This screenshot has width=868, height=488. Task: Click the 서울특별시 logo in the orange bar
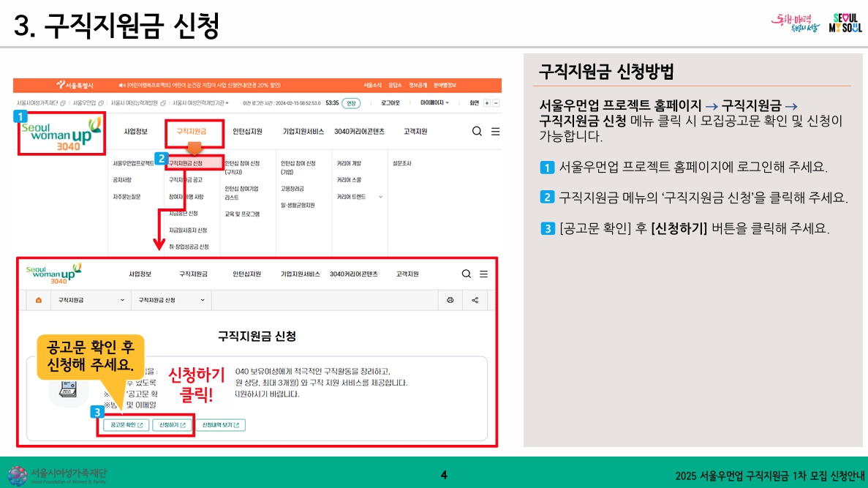tap(75, 86)
